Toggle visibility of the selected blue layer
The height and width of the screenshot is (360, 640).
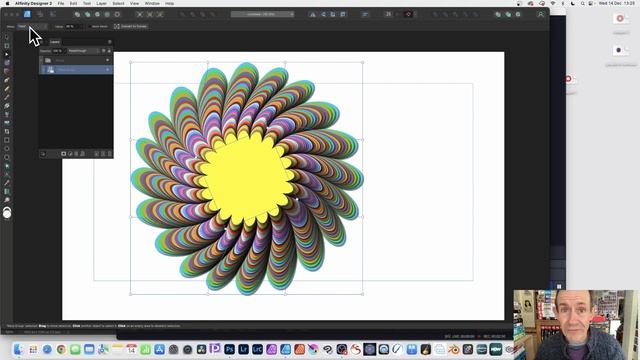pyautogui.click(x=108, y=70)
